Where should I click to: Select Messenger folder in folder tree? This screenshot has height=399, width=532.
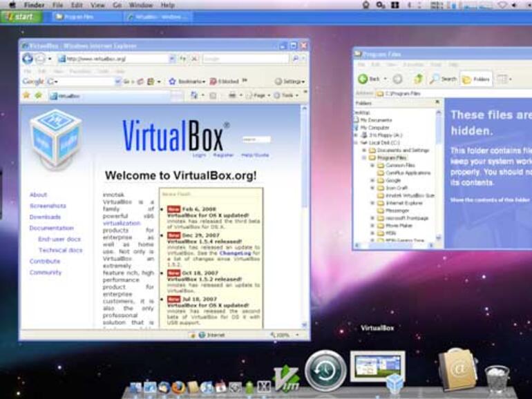[393, 211]
